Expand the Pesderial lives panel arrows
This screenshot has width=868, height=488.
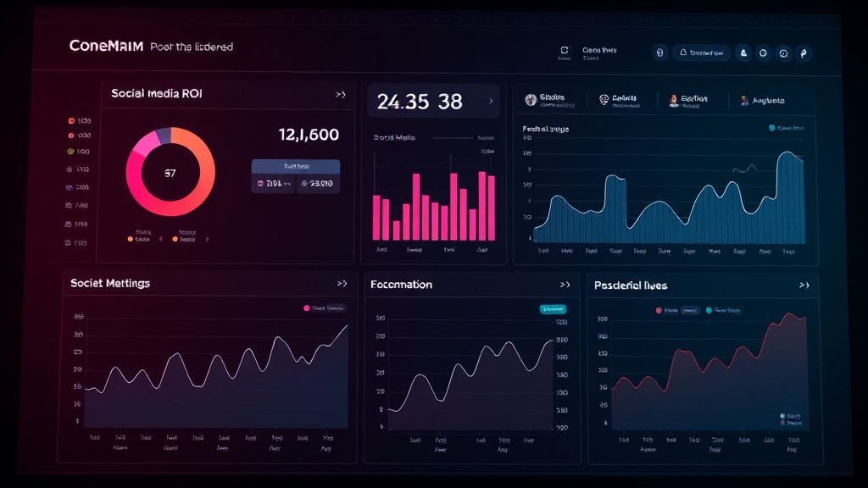(804, 286)
